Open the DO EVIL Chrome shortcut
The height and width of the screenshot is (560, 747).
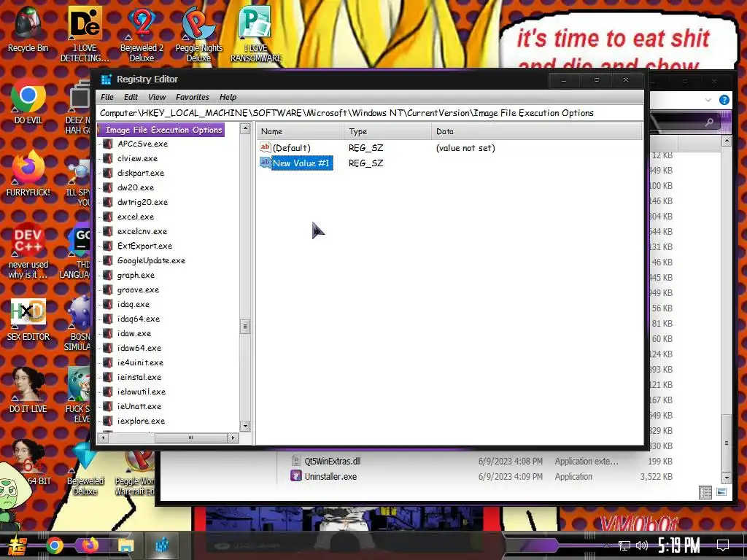coord(28,102)
